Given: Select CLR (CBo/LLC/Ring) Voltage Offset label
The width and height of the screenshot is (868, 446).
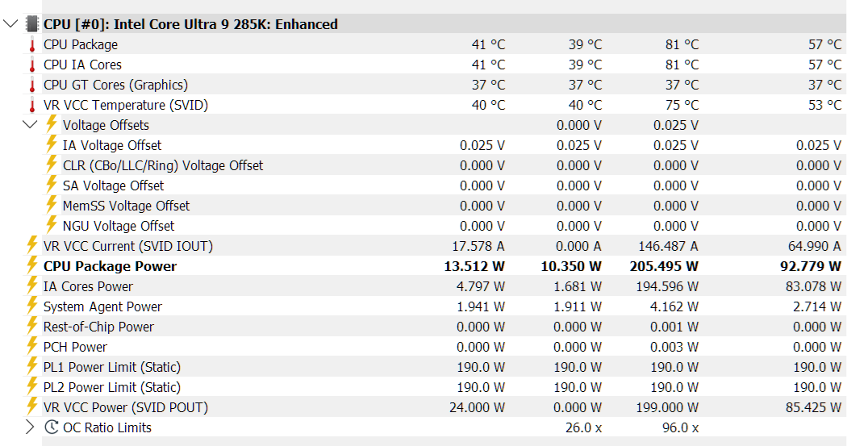Looking at the screenshot, I should pyautogui.click(x=163, y=165).
